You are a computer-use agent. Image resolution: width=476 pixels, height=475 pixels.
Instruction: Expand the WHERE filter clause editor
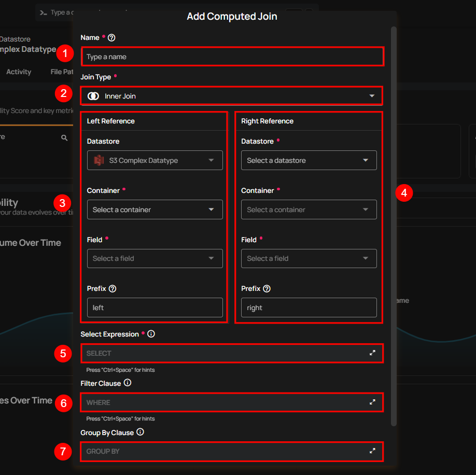[372, 402]
